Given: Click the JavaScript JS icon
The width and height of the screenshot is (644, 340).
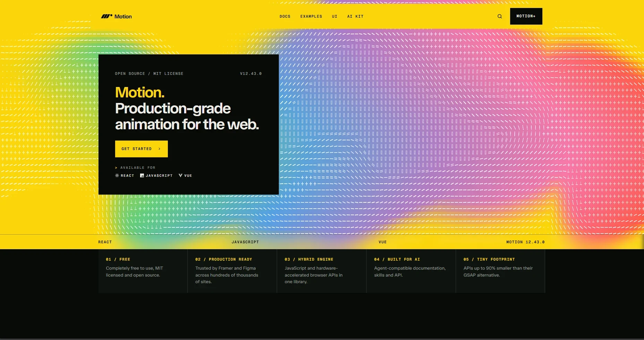Looking at the screenshot, I should pyautogui.click(x=142, y=175).
